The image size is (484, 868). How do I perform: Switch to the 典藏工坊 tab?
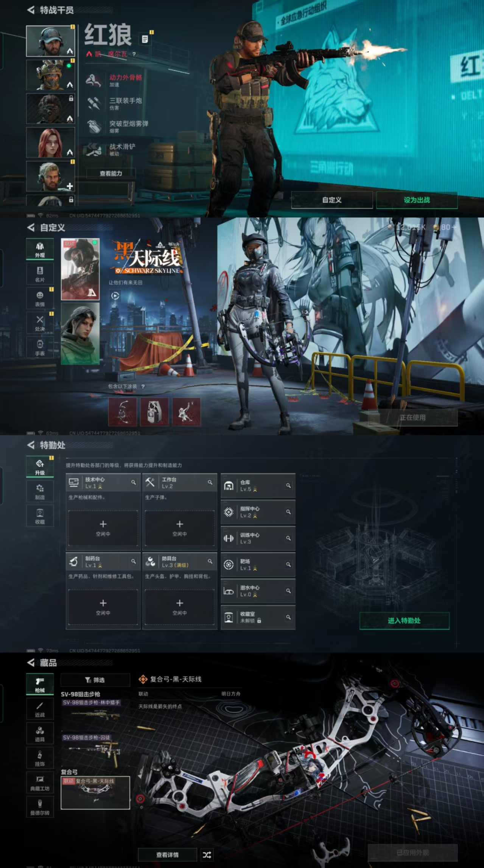pyautogui.click(x=40, y=783)
